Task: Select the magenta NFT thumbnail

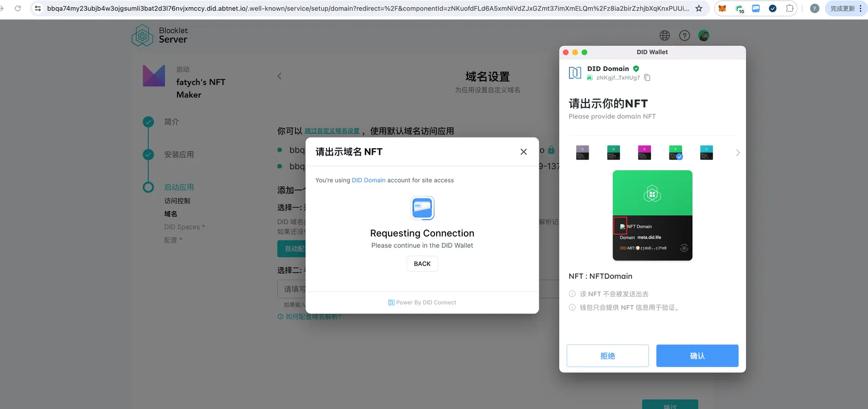Action: coord(644,152)
